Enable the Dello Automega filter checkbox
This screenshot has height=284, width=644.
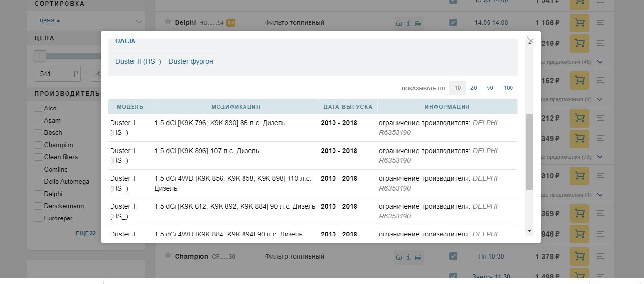(x=38, y=181)
